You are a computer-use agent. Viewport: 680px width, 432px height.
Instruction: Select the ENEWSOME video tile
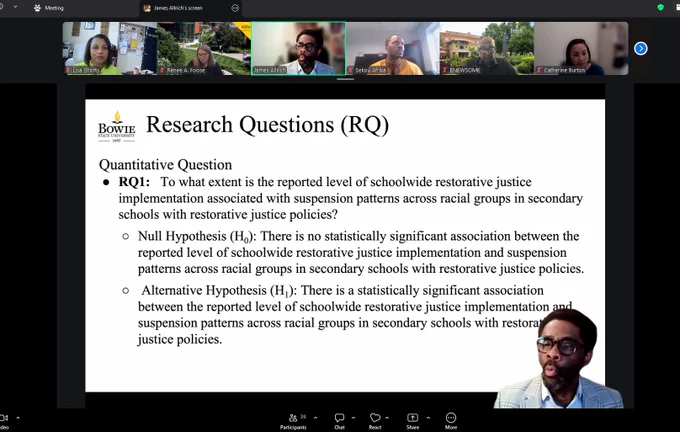click(487, 49)
